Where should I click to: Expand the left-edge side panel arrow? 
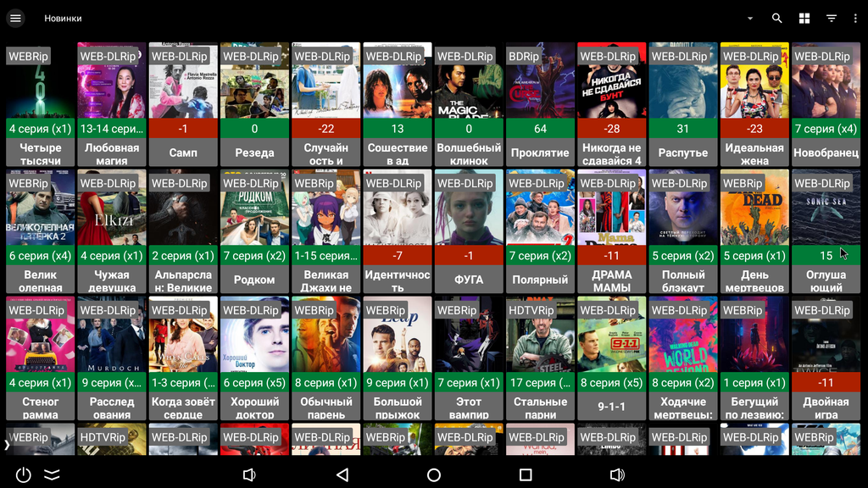(x=7, y=444)
